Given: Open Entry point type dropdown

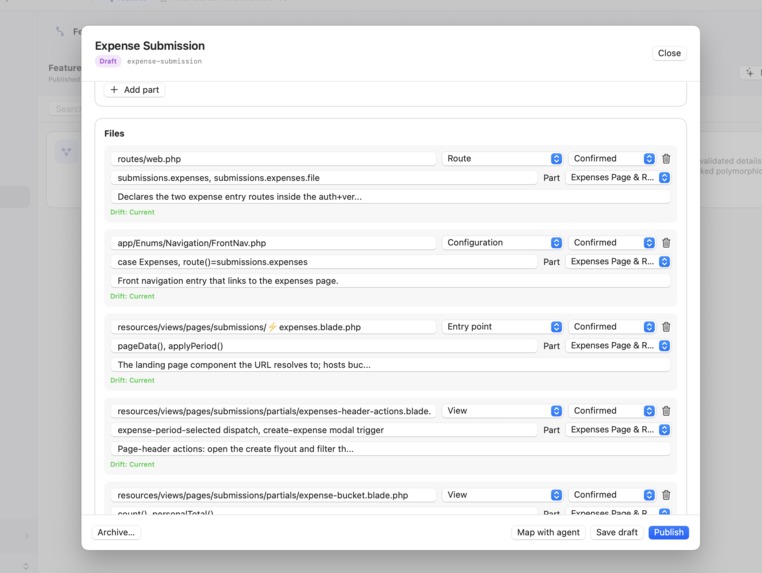Looking at the screenshot, I should [x=502, y=327].
